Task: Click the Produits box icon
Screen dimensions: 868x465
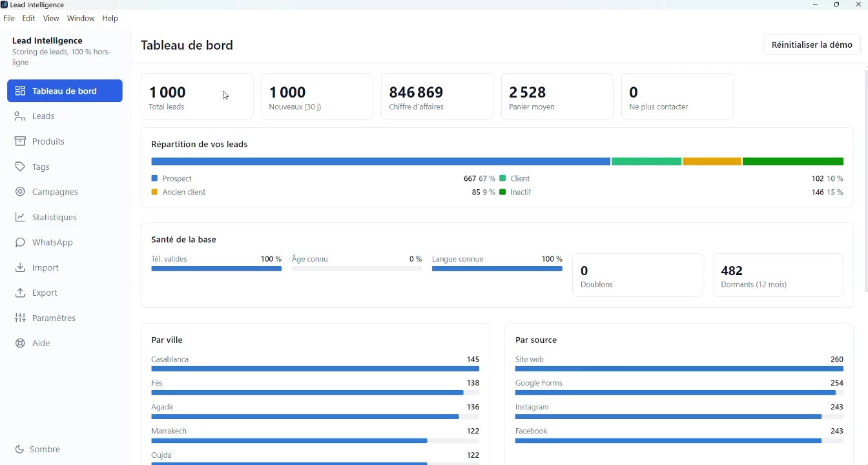Action: (x=20, y=141)
